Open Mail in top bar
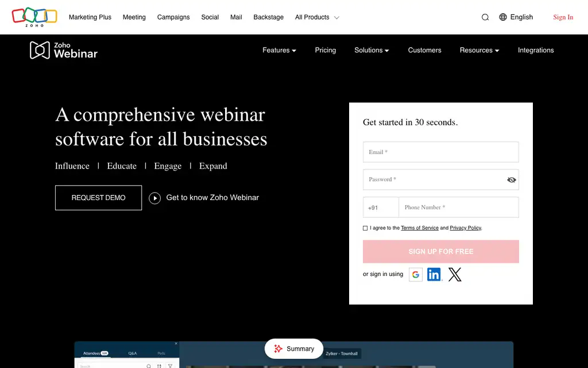 point(236,17)
